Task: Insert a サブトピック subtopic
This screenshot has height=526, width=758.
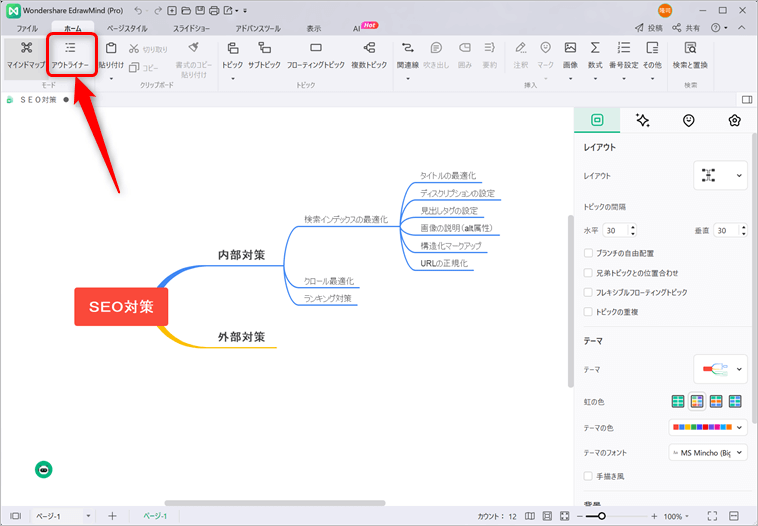Action: coord(265,54)
